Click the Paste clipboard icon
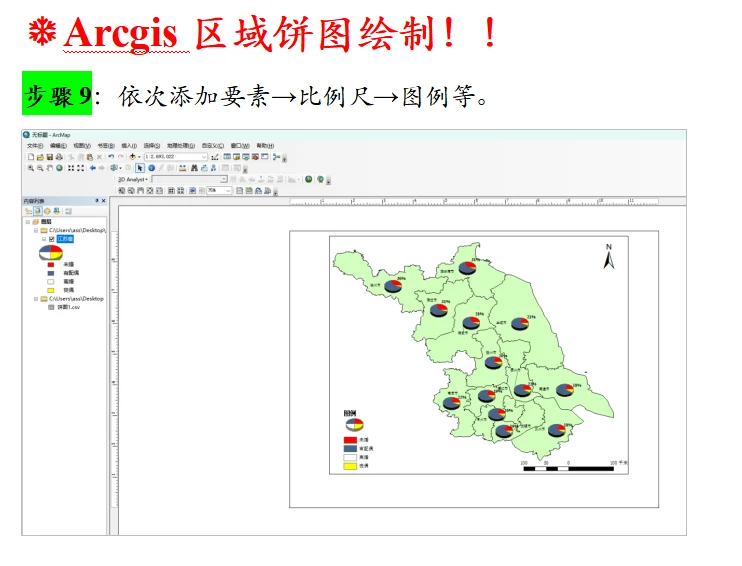This screenshot has width=742, height=566. [89, 157]
